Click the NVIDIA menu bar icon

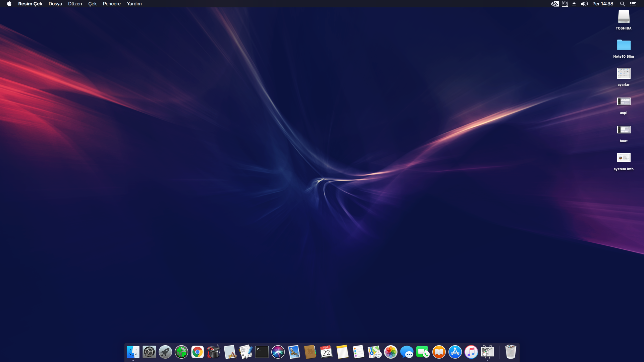(555, 4)
